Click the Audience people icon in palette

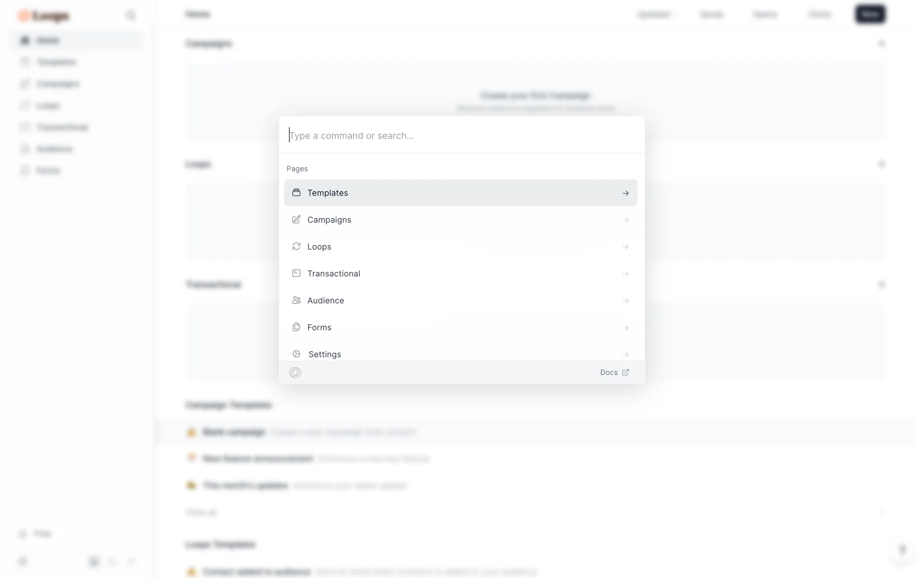pyautogui.click(x=296, y=301)
